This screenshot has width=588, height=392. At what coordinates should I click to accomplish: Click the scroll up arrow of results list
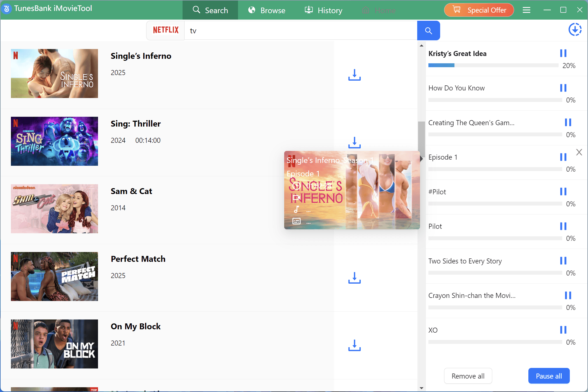[x=421, y=45]
